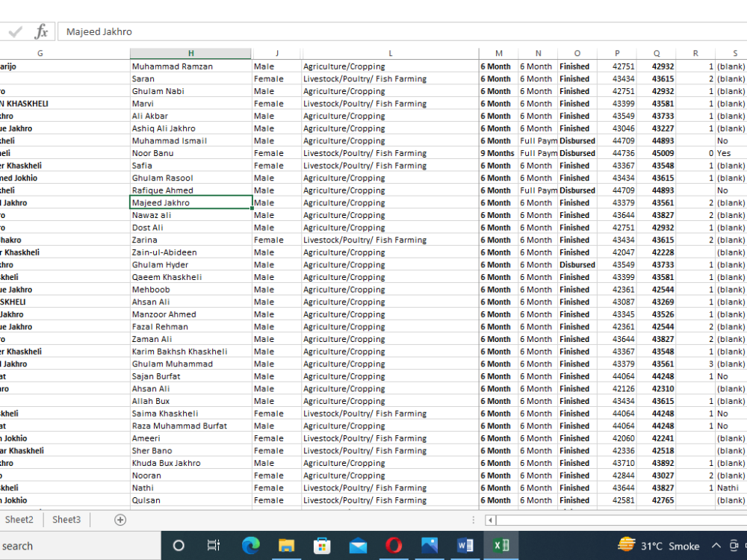Select cell containing Ashiq Ali Jakhro
This screenshot has width=747, height=560.
(190, 128)
